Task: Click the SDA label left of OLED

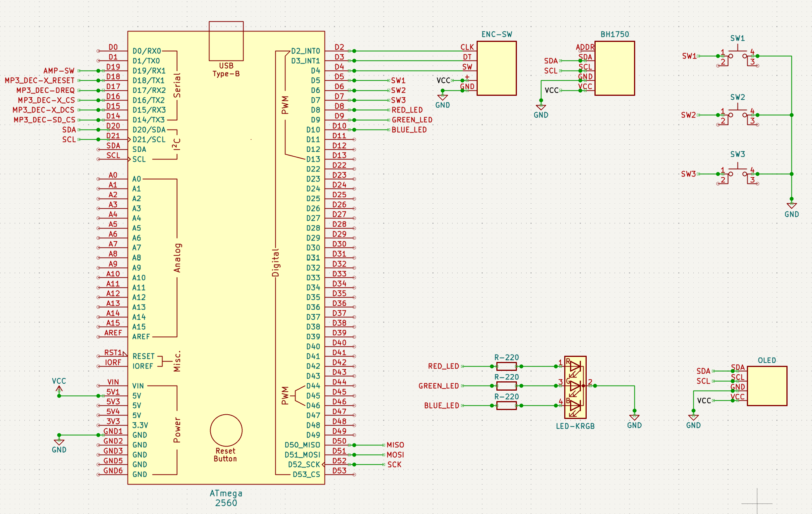Action: pos(703,371)
